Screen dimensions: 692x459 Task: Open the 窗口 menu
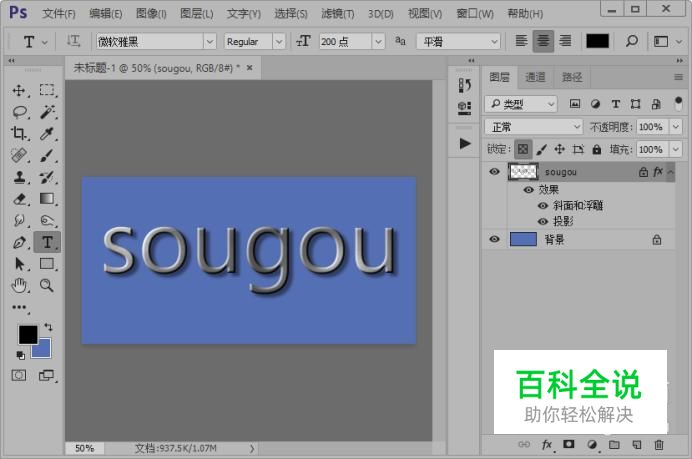(x=475, y=14)
